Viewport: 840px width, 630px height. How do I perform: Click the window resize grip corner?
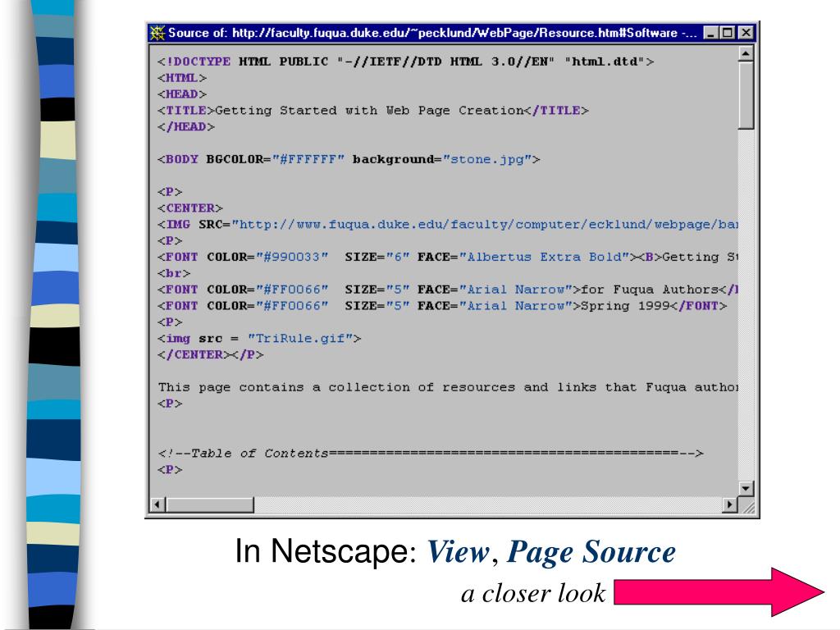click(747, 505)
